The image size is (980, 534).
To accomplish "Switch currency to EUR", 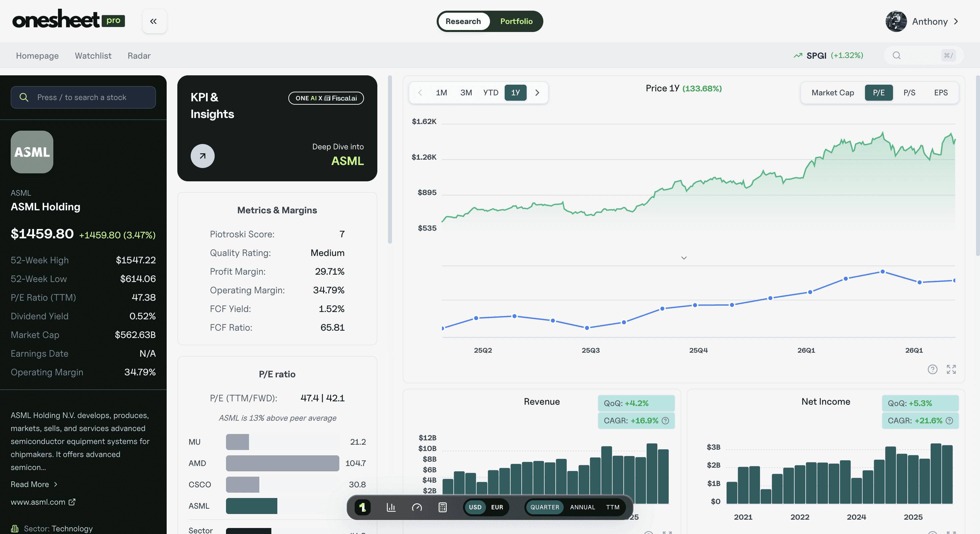I will point(497,507).
